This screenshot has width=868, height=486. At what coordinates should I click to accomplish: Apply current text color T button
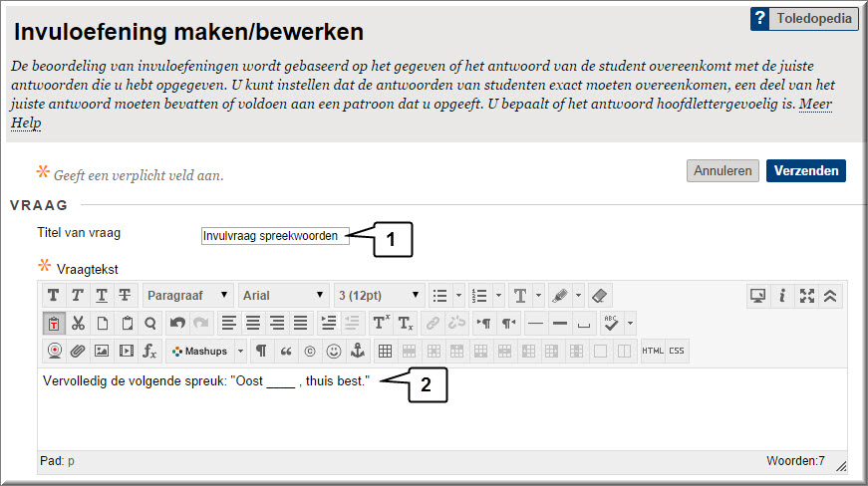point(520,296)
